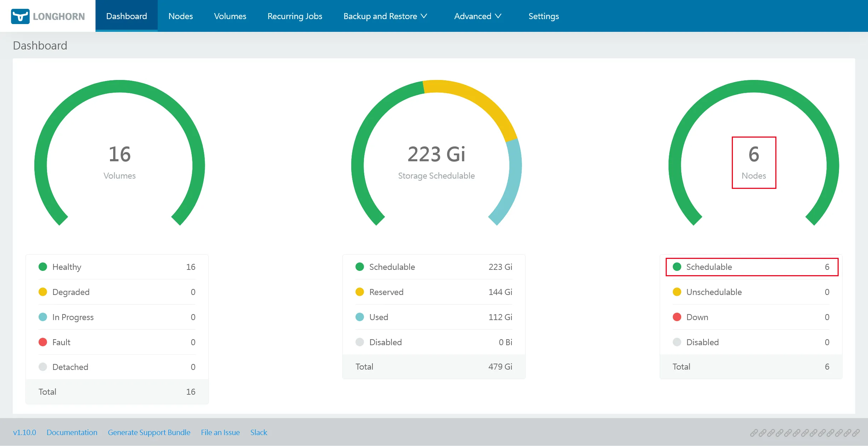Open the Documentation link
The width and height of the screenshot is (868, 446).
(x=72, y=432)
